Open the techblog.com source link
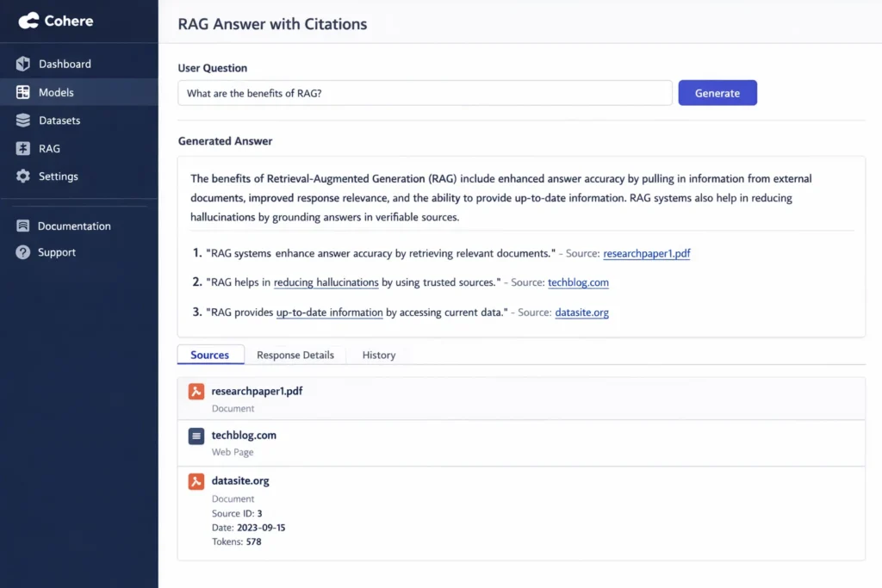 [x=578, y=282]
